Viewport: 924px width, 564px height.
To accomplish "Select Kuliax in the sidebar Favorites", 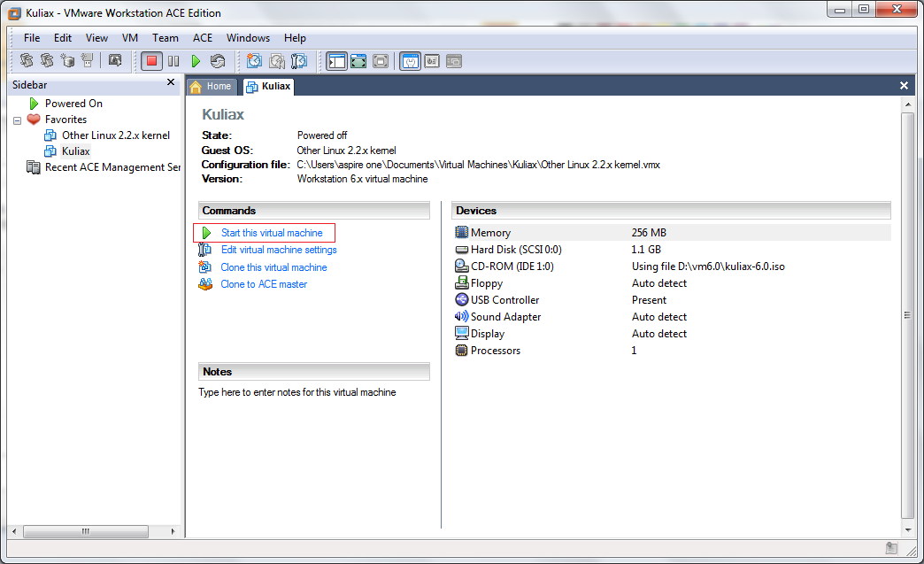I will [x=75, y=151].
